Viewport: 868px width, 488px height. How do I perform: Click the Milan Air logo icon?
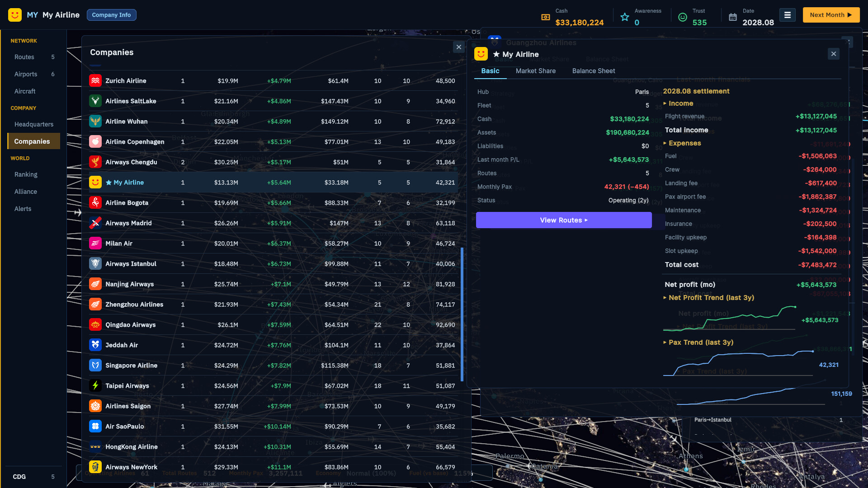pos(95,244)
